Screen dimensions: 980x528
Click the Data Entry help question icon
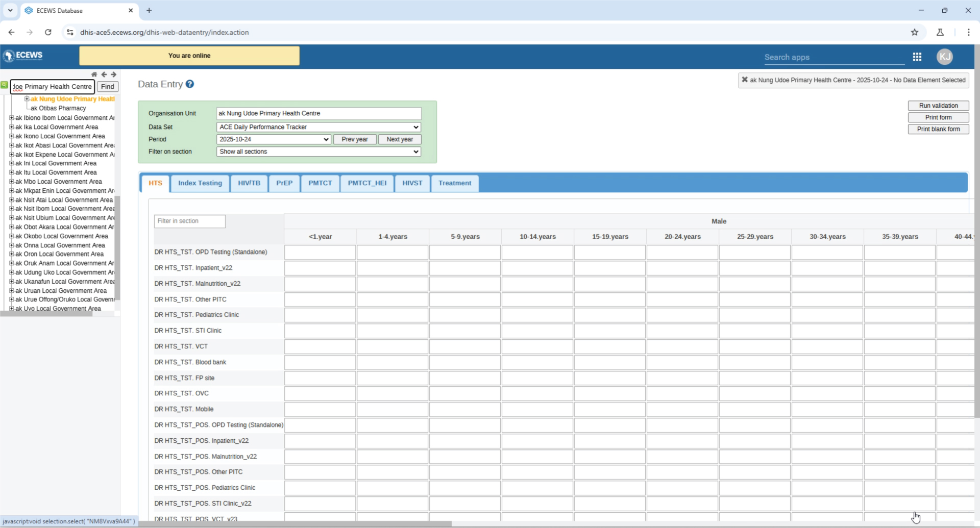click(x=190, y=84)
